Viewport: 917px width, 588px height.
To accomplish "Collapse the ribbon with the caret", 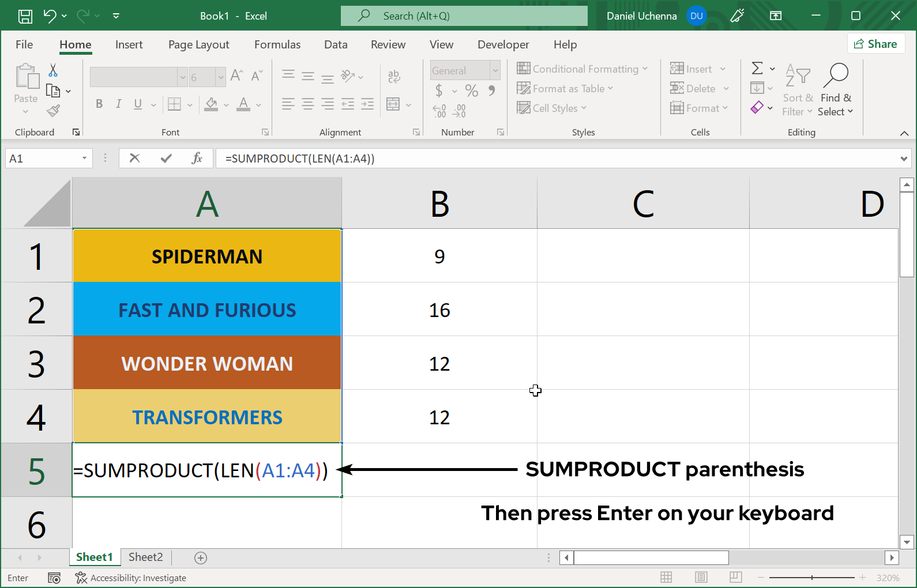I will tap(904, 133).
